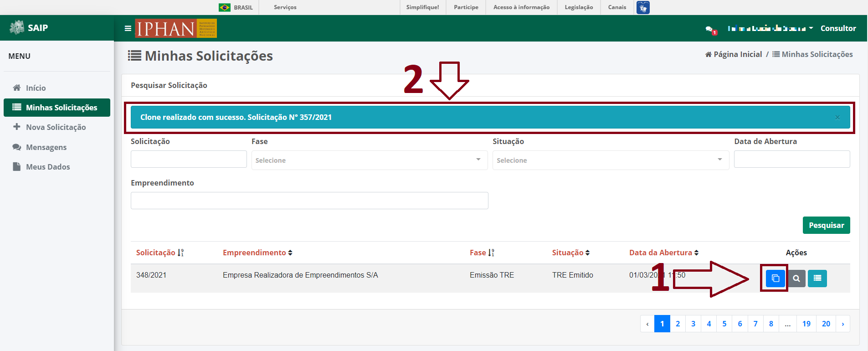This screenshot has width=868, height=351.
Task: View details of solicitation 348/2021 via magnifier icon
Action: click(x=796, y=279)
